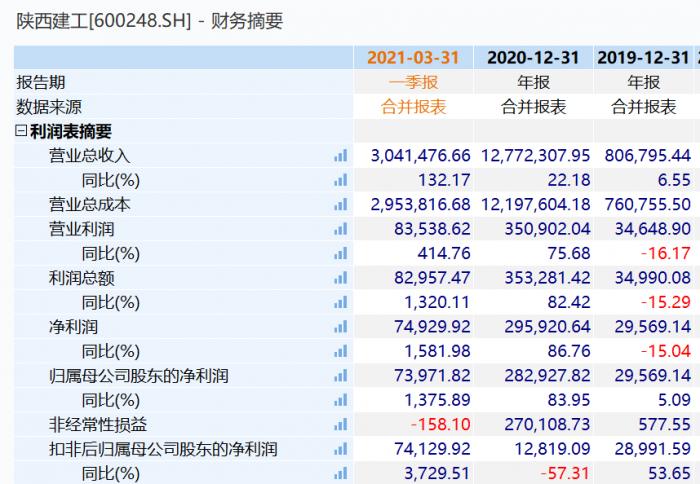Open chart icon for 非经常性损益 row
The height and width of the screenshot is (484, 700).
tap(341, 424)
